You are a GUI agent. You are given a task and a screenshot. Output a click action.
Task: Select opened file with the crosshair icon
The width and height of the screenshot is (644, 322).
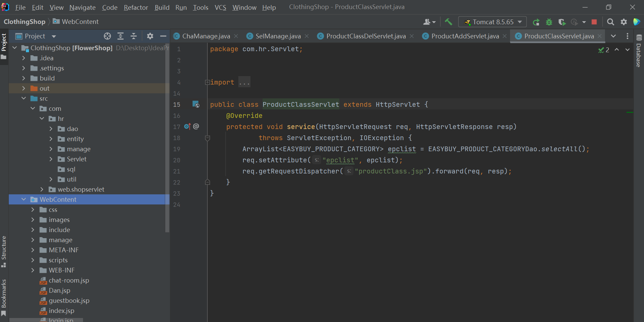click(107, 36)
